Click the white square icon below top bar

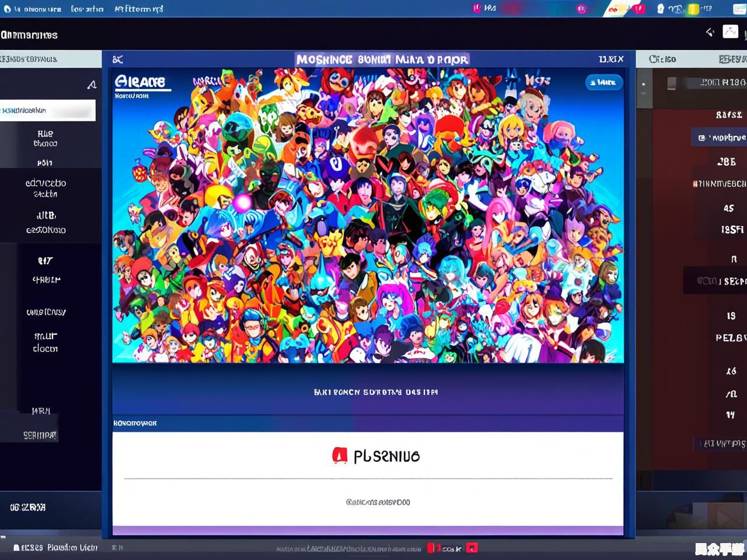tap(730, 32)
